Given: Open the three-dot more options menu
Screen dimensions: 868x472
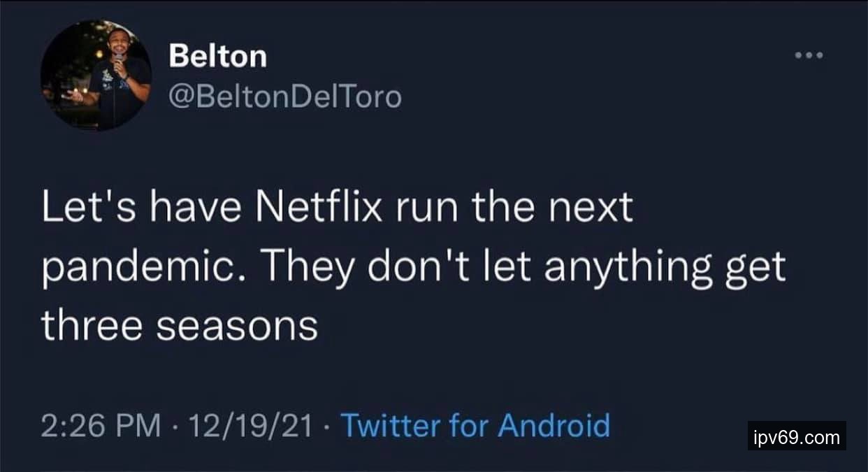Looking at the screenshot, I should [810, 55].
